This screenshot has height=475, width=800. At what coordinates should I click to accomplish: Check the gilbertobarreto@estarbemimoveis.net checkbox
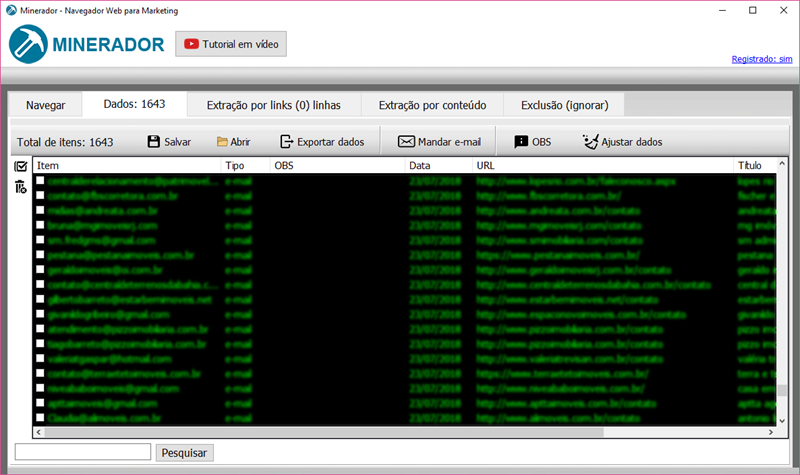(40, 299)
